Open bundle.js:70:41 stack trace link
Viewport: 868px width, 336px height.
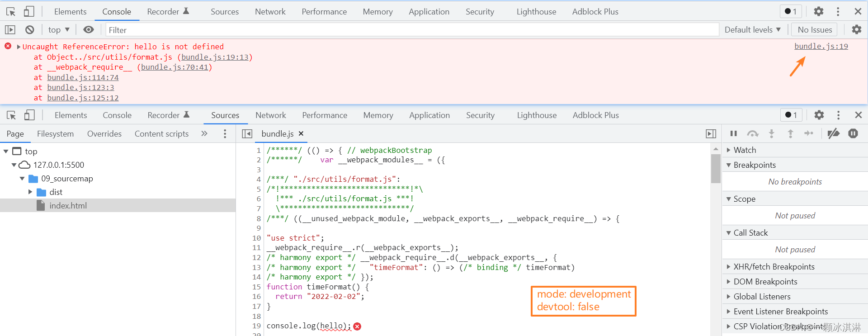pyautogui.click(x=175, y=67)
